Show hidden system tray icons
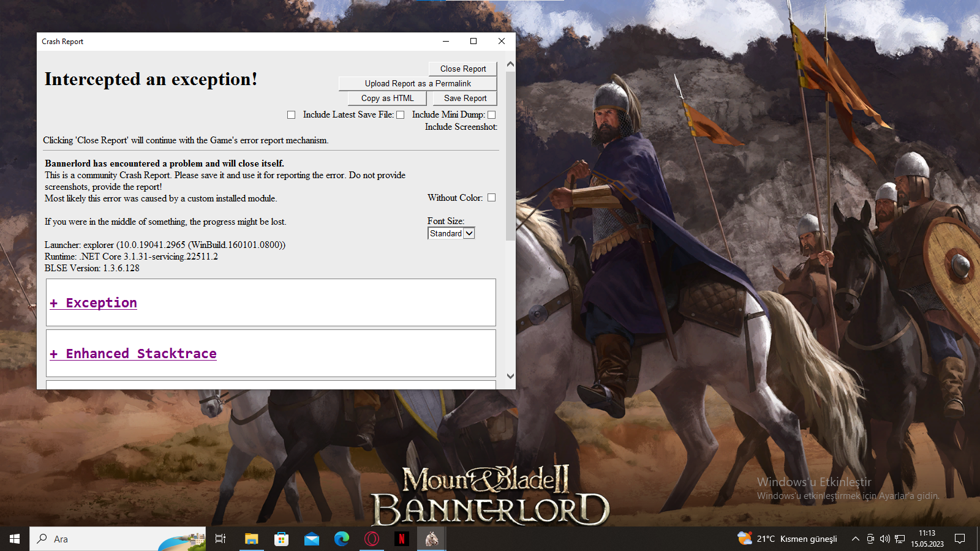 [x=855, y=539]
